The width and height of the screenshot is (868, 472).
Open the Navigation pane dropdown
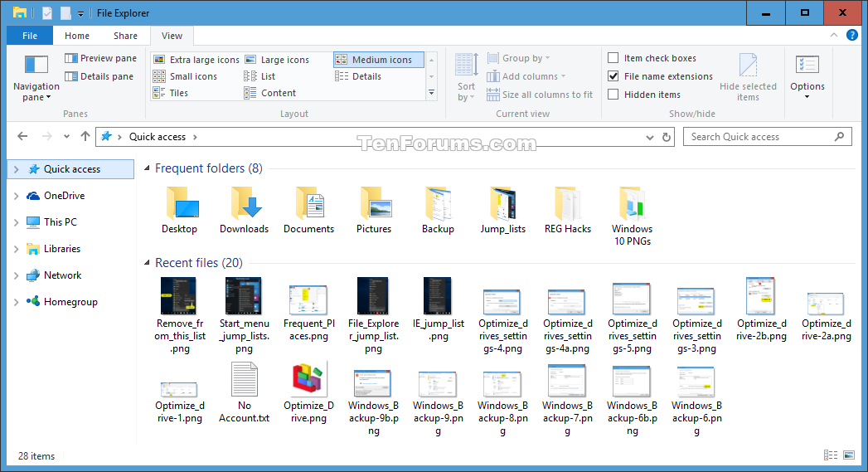[x=36, y=79]
